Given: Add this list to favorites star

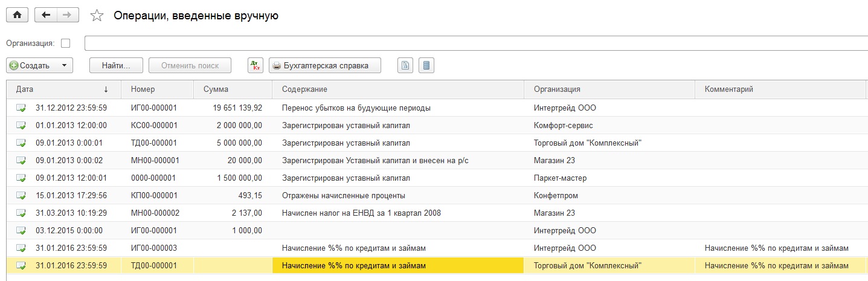Looking at the screenshot, I should [x=97, y=16].
